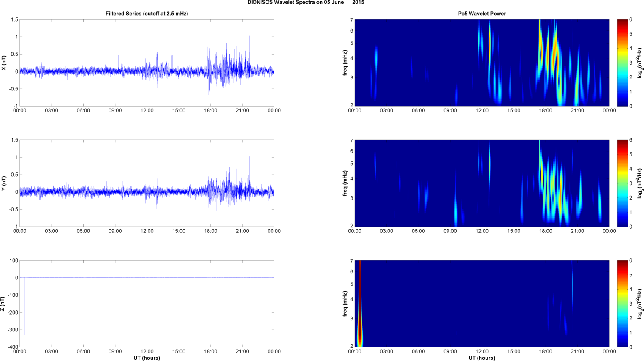Click the "freq (mHz)" label of the Z spectrogram

(x=345, y=304)
